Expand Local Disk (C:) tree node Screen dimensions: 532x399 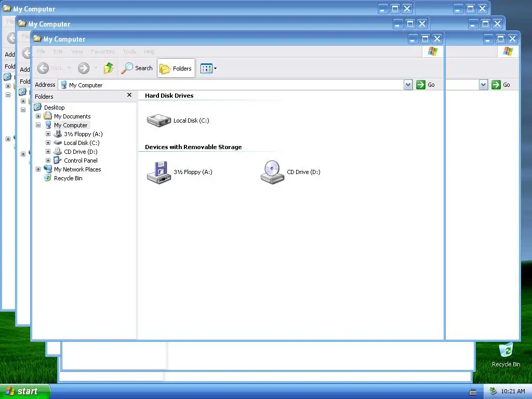48,142
